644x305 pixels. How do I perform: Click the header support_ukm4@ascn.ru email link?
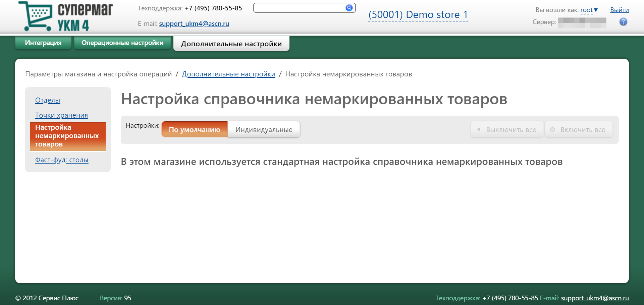(194, 23)
